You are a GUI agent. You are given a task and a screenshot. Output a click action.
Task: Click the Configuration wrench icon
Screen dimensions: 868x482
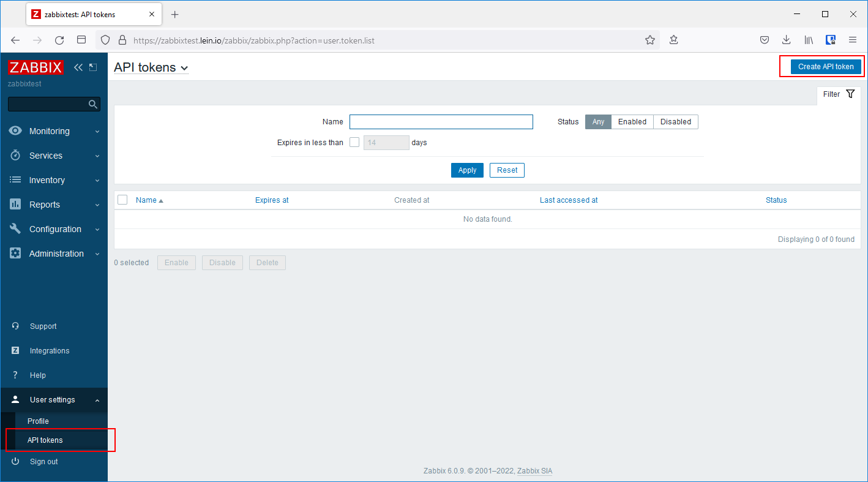pos(15,228)
